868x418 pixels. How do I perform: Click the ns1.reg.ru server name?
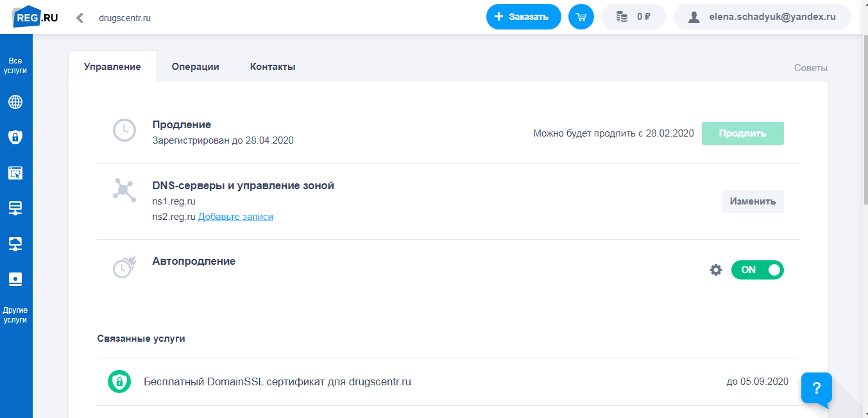[x=174, y=201]
